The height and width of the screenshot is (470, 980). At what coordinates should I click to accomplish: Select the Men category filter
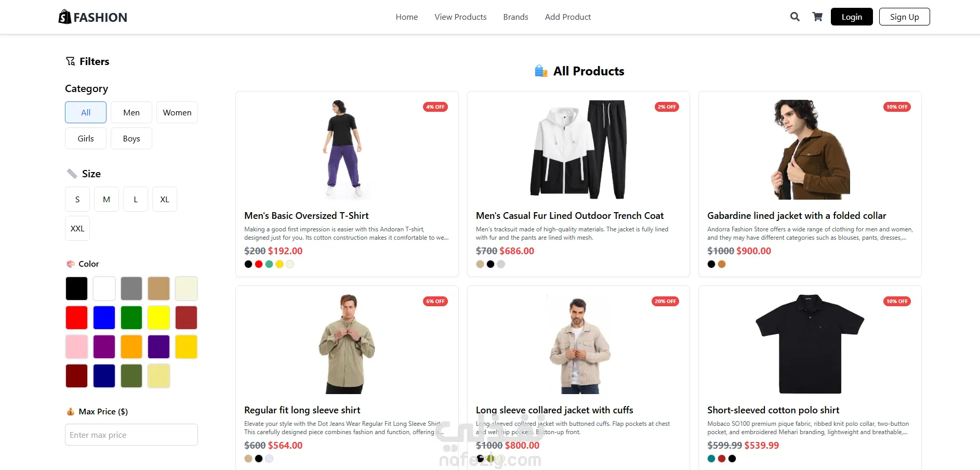click(131, 112)
